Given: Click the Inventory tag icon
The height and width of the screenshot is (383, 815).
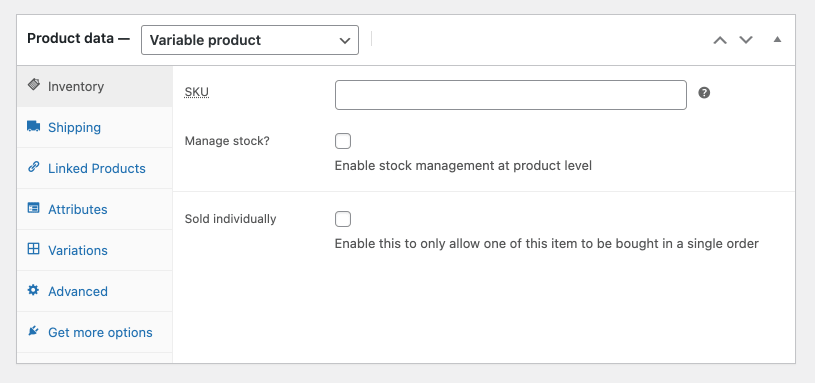Looking at the screenshot, I should [x=33, y=85].
